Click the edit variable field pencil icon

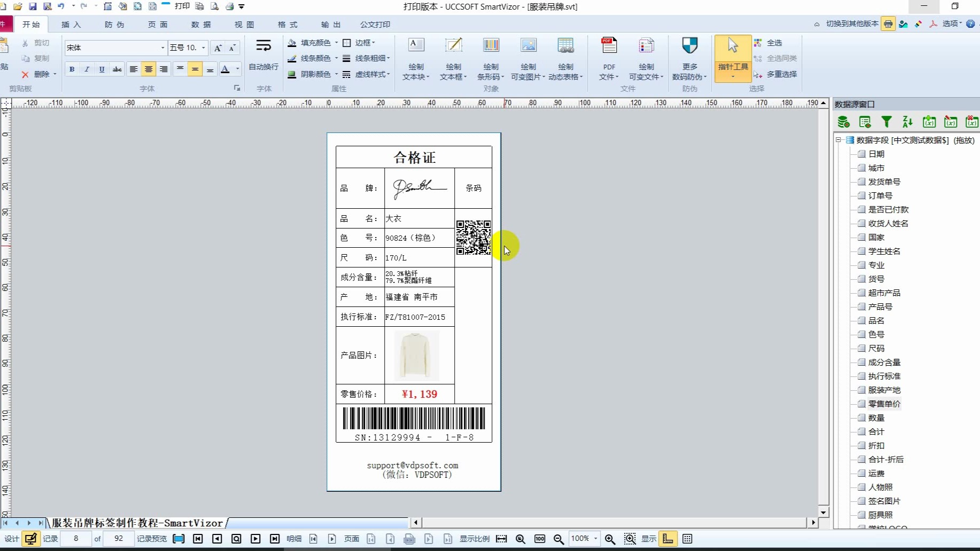(x=951, y=122)
